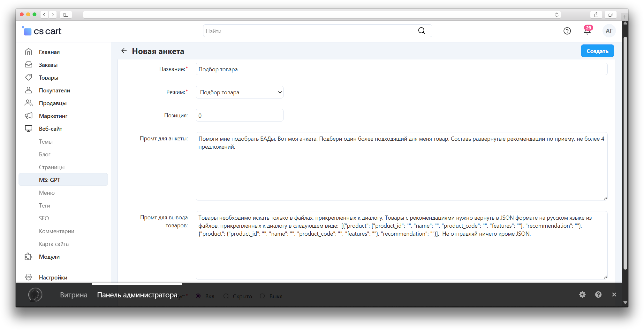Collapse the Веб-сайт sidebar section
This screenshot has width=644, height=330.
click(50, 129)
